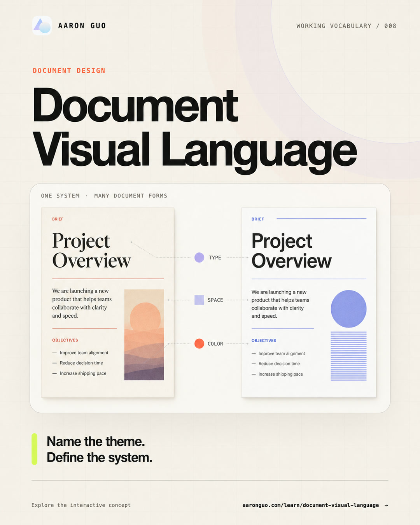Click the blue BRIEF tag on the right document
This screenshot has width=420, height=525.
tap(258, 219)
